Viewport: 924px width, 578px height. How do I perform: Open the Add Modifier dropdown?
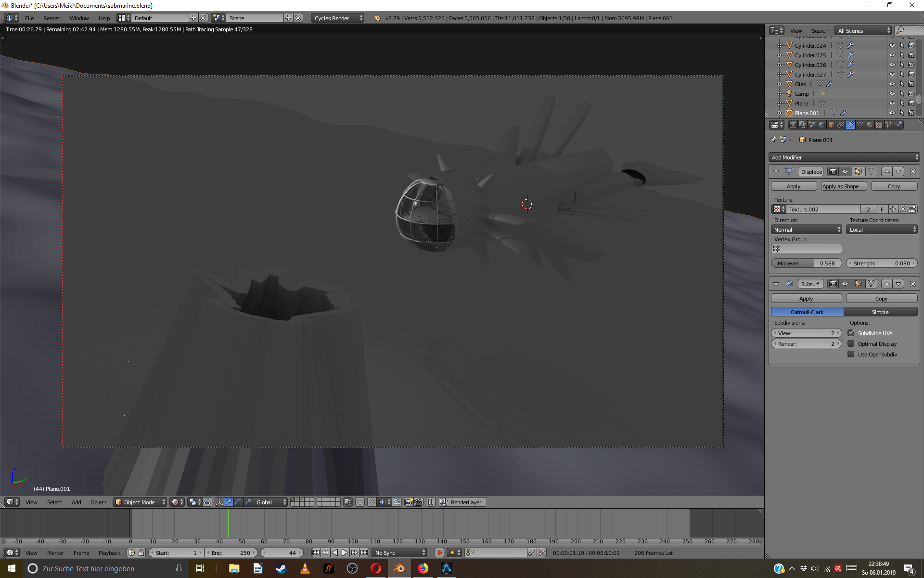pos(845,157)
